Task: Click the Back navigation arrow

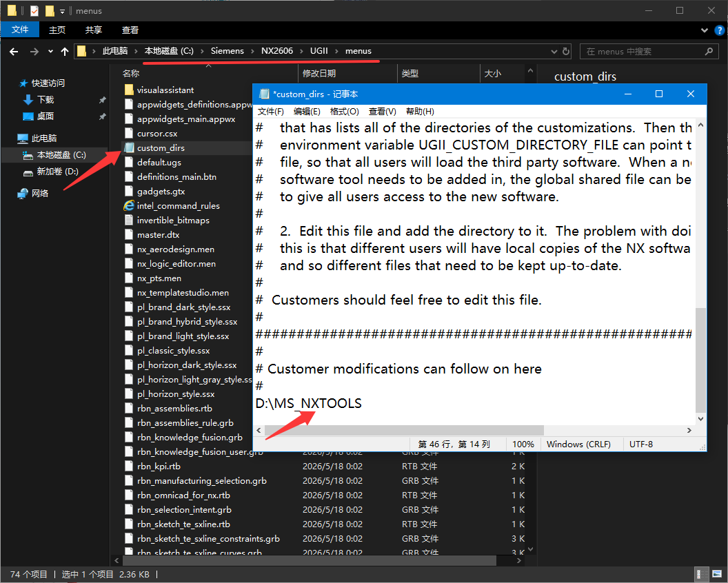Action: click(14, 52)
